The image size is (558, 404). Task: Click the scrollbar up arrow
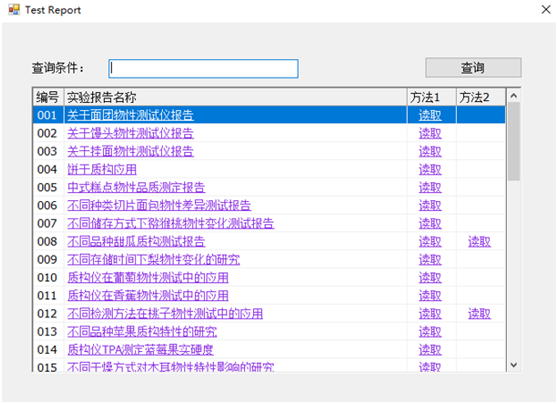[514, 96]
